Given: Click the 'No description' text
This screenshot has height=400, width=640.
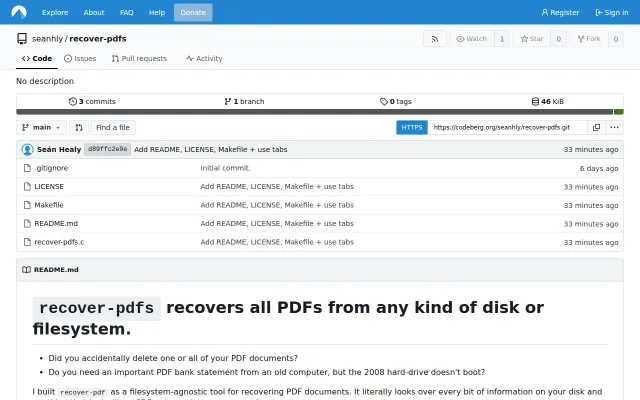Looking at the screenshot, I should tap(45, 81).
